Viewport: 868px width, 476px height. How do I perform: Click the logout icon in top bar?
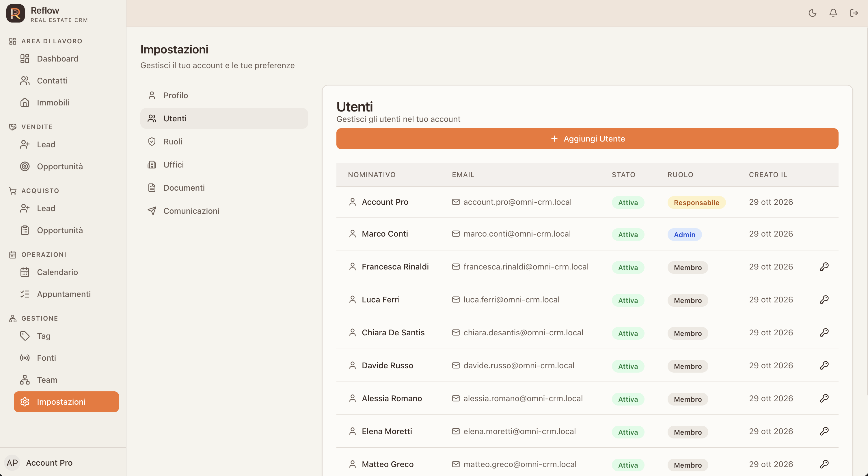(x=854, y=13)
